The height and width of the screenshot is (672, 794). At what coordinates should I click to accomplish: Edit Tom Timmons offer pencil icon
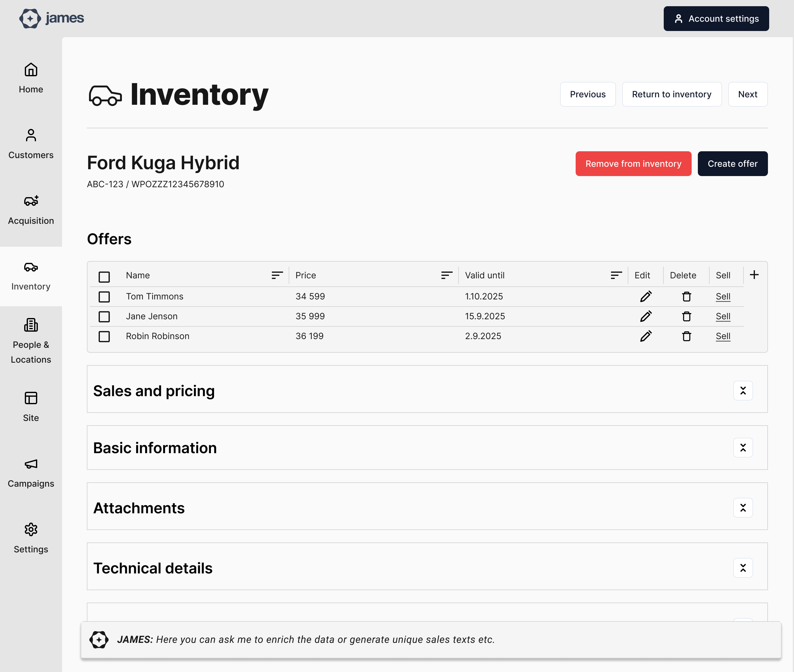(646, 296)
